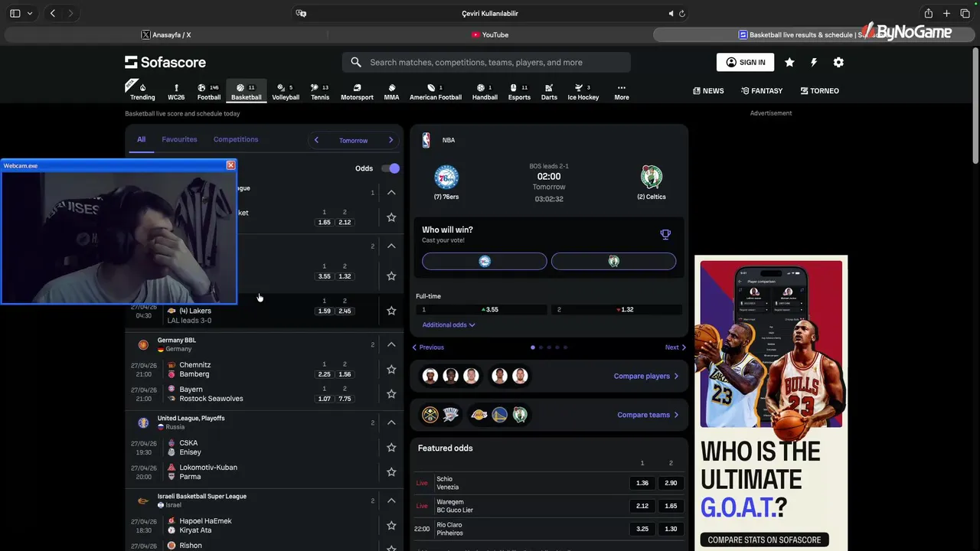Open the More sports menu
Viewport: 980px width, 551px height.
point(622,92)
